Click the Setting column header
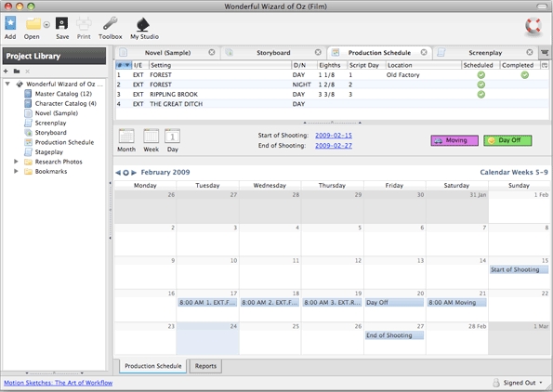The width and height of the screenshot is (553, 392). (220, 65)
